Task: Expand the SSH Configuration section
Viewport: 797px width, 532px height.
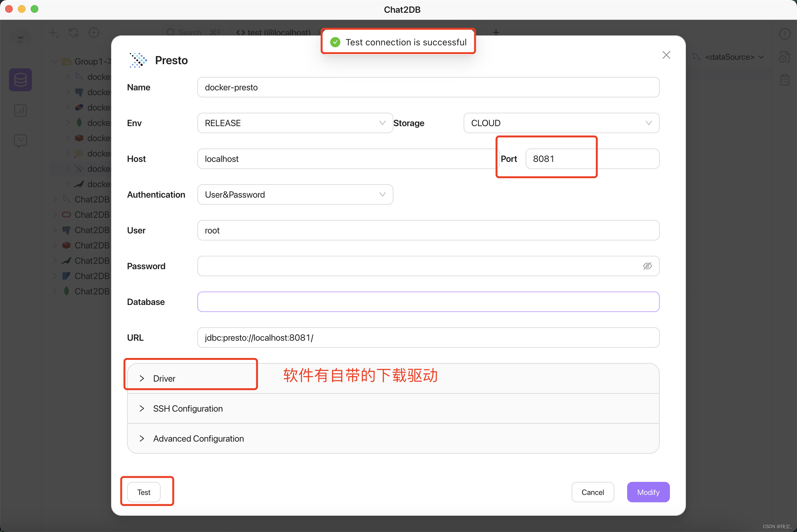Action: click(393, 408)
